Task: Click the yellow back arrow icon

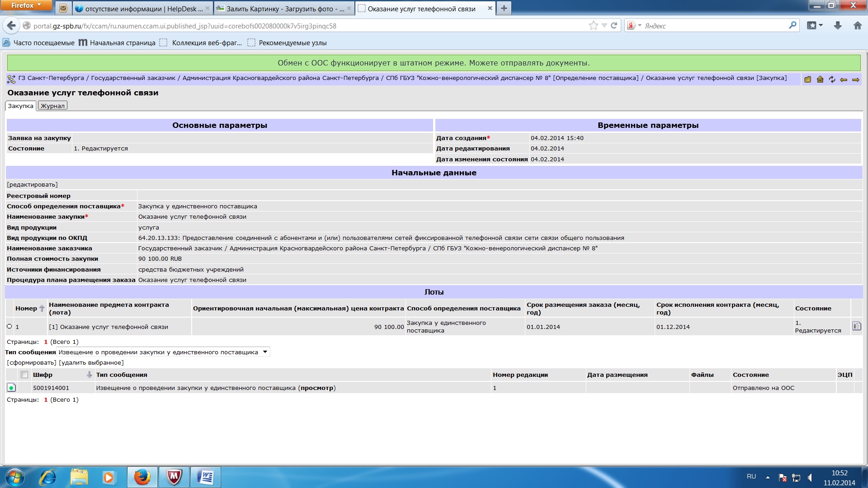Action: click(x=844, y=80)
